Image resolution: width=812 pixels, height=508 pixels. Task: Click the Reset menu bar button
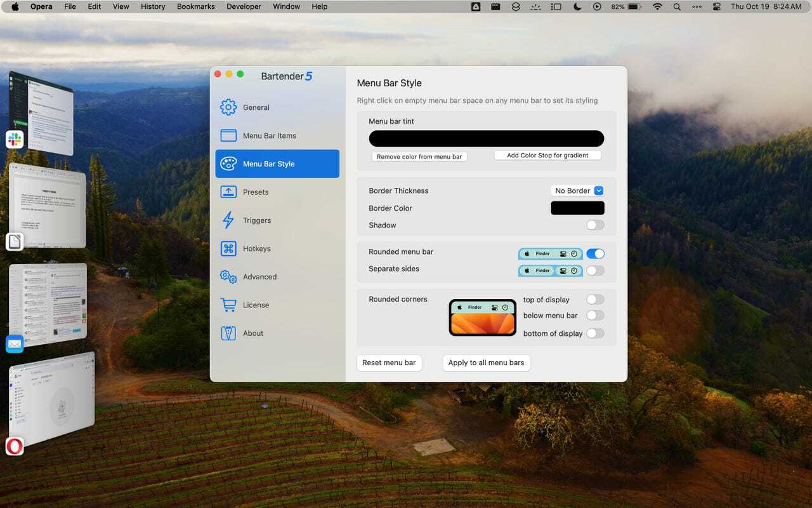pos(389,363)
